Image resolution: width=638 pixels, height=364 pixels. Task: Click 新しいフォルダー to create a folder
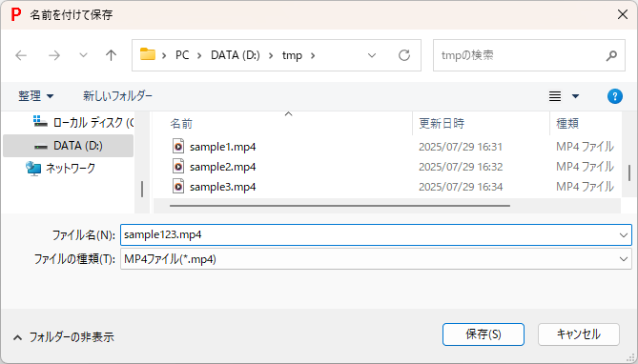coord(117,96)
